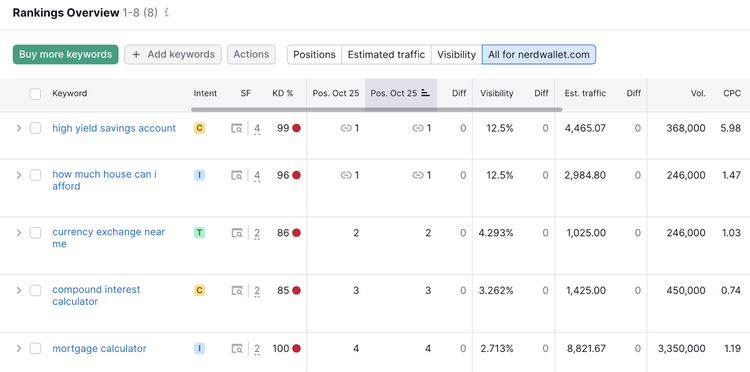This screenshot has width=750, height=372.
Task: Click the C intent badge for compound interest calculator
Action: 199,290
